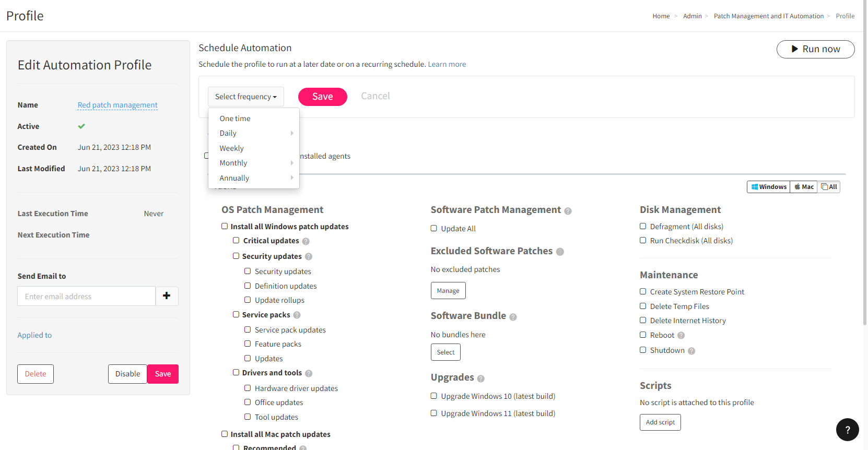Click the help icon beside Upgrades

(x=481, y=378)
